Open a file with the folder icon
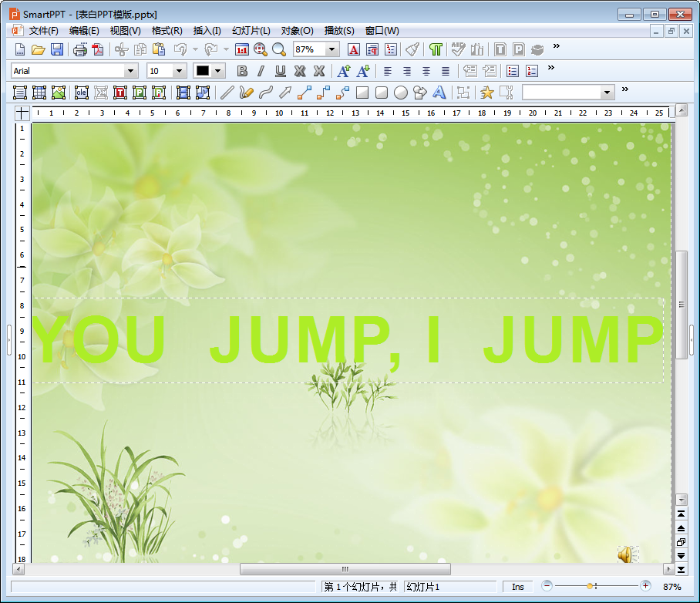 click(39, 49)
